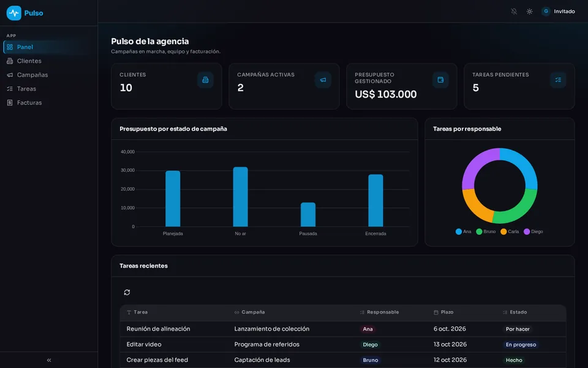Collapse the sidebar with the double chevron

[x=49, y=360]
